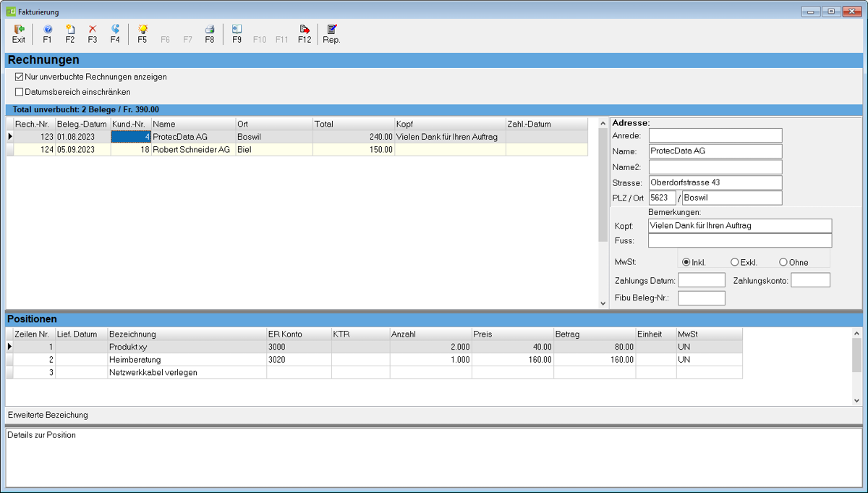
Task: Select invoice number 124 cell
Action: (x=34, y=150)
